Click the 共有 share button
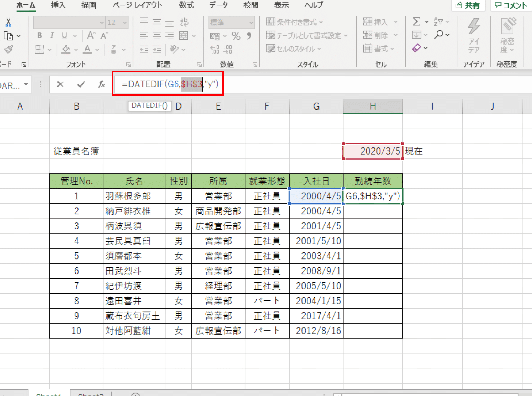This screenshot has height=396, width=532. click(468, 5)
